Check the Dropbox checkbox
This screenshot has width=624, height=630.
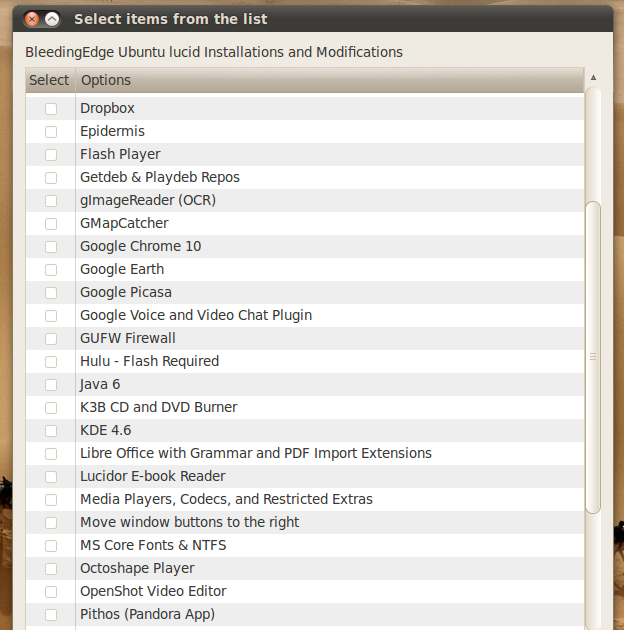click(51, 109)
